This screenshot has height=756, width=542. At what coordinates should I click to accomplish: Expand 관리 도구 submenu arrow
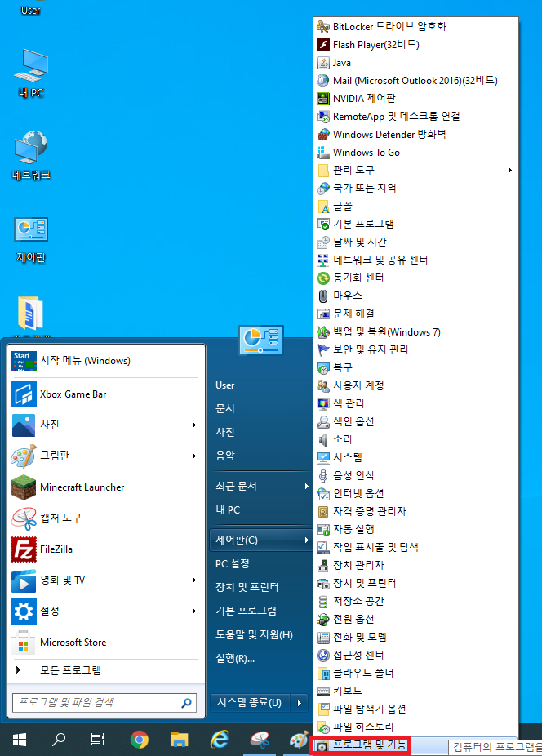[x=509, y=170]
